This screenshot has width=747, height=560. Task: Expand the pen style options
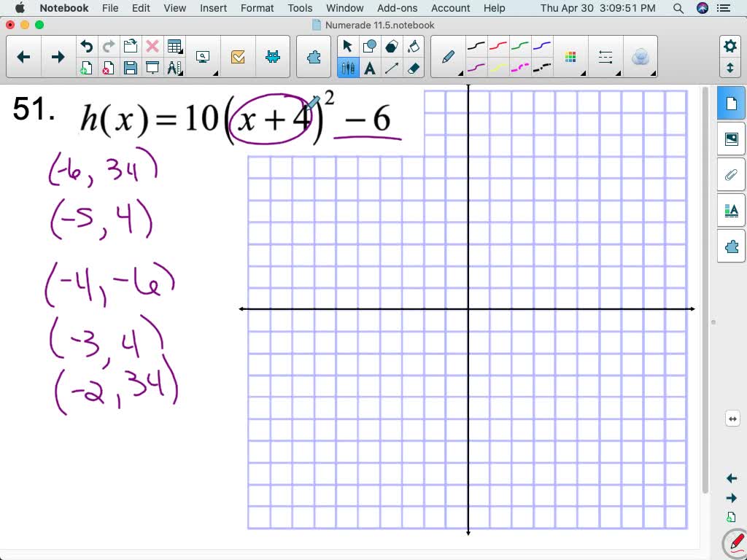pos(460,72)
